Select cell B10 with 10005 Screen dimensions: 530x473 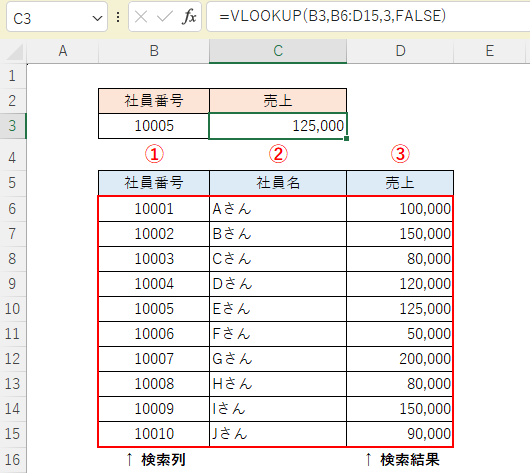click(154, 309)
